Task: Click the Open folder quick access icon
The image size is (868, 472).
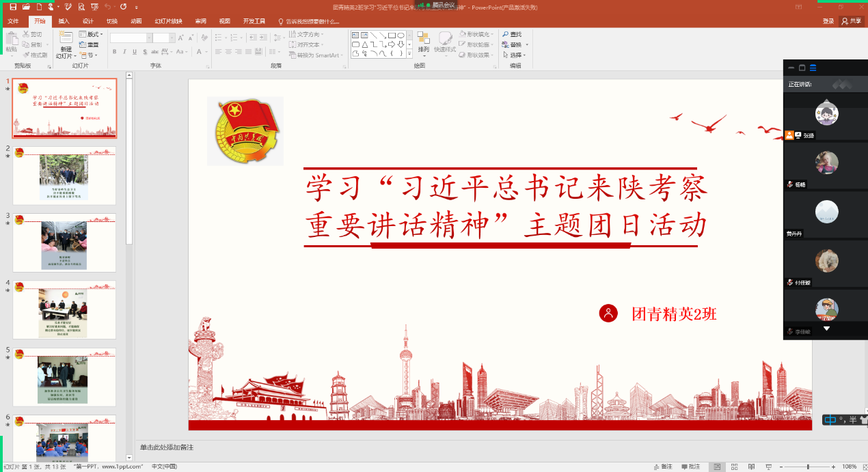Action: click(26, 7)
